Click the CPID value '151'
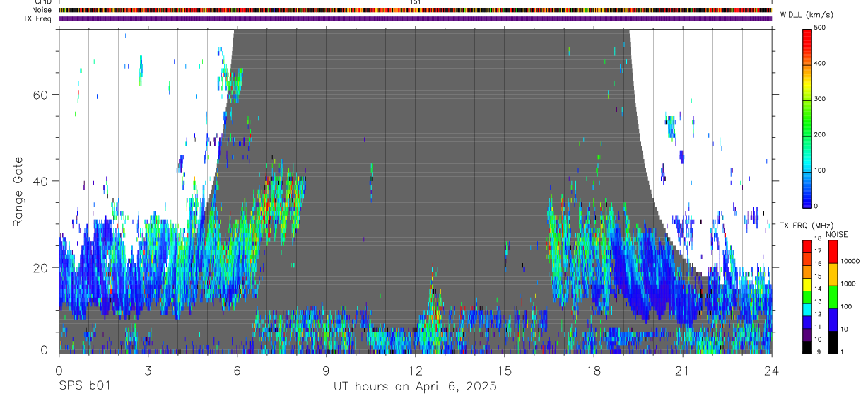 click(x=415, y=2)
